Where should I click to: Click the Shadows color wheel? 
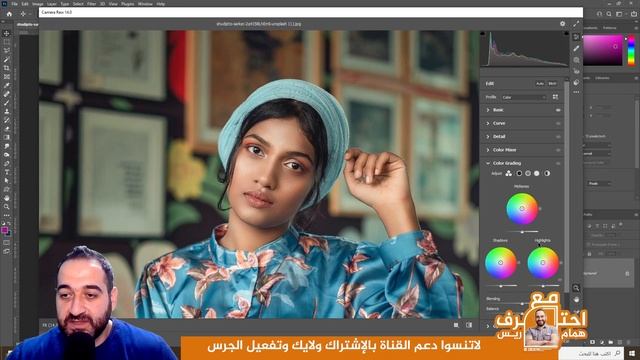click(500, 263)
